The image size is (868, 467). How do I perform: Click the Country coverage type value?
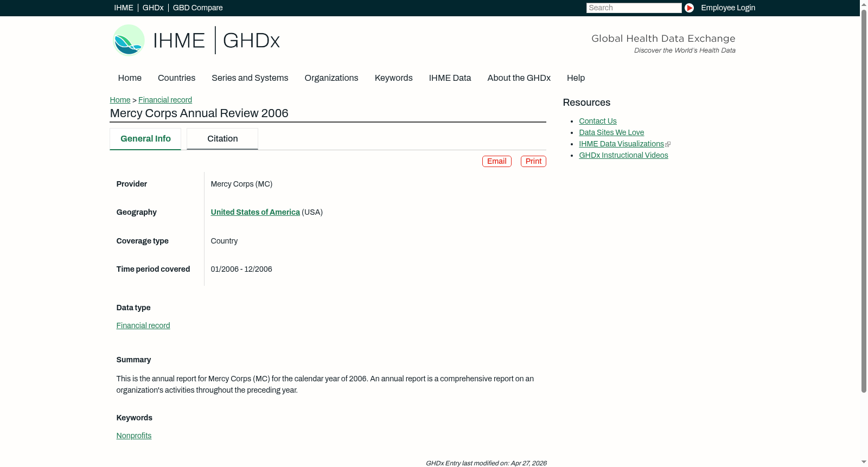tap(224, 241)
